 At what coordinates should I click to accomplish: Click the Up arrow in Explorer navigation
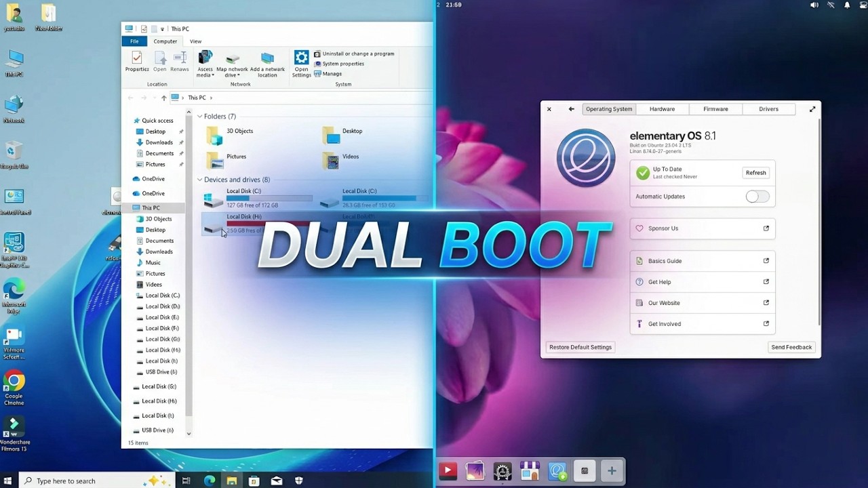pos(163,98)
